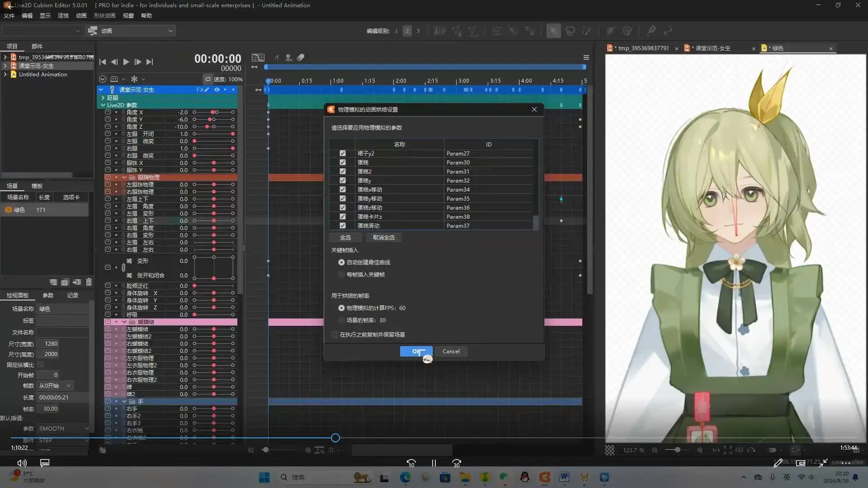Open the 从0开始 frame number dropdown
The width and height of the screenshot is (868, 488).
pyautogui.click(x=55, y=385)
